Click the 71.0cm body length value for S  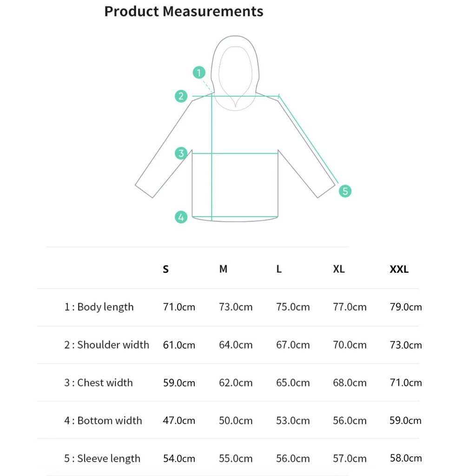coord(179,307)
